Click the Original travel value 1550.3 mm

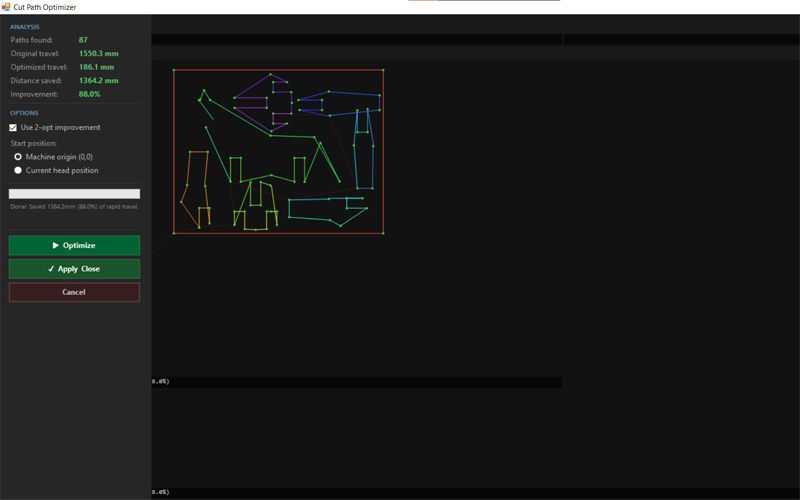pos(98,54)
